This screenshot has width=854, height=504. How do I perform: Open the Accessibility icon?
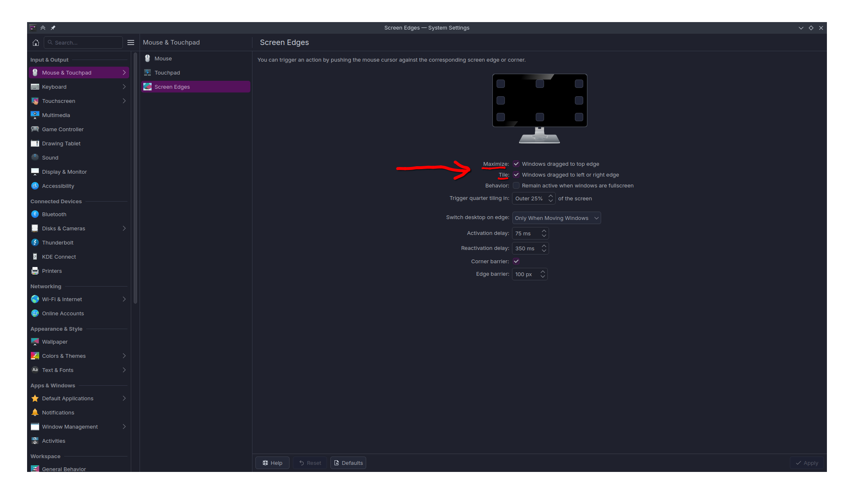35,186
